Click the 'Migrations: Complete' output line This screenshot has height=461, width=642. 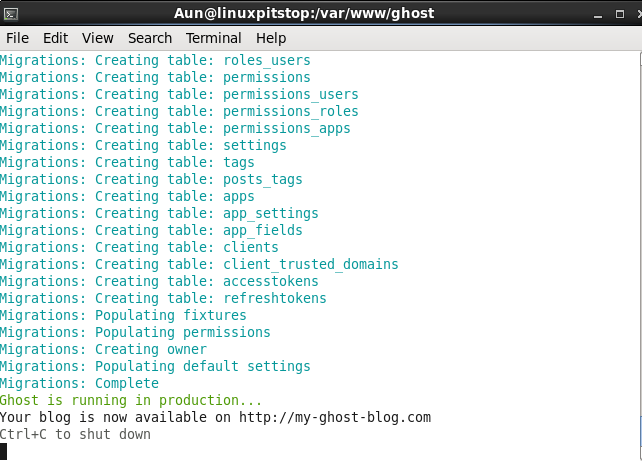pos(79,383)
